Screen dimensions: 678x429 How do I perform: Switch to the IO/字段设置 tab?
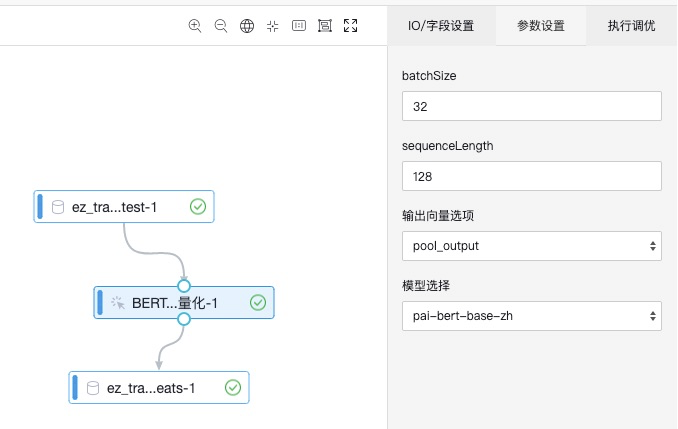[x=442, y=26]
